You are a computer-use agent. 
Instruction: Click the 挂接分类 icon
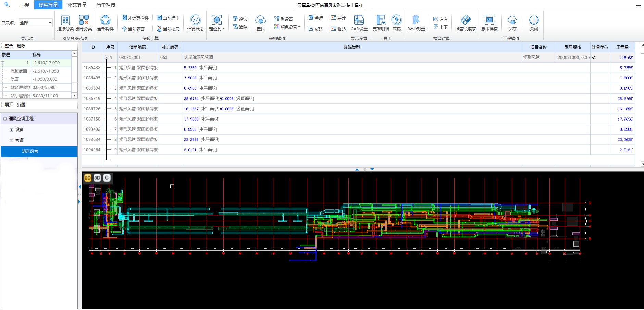[65, 23]
